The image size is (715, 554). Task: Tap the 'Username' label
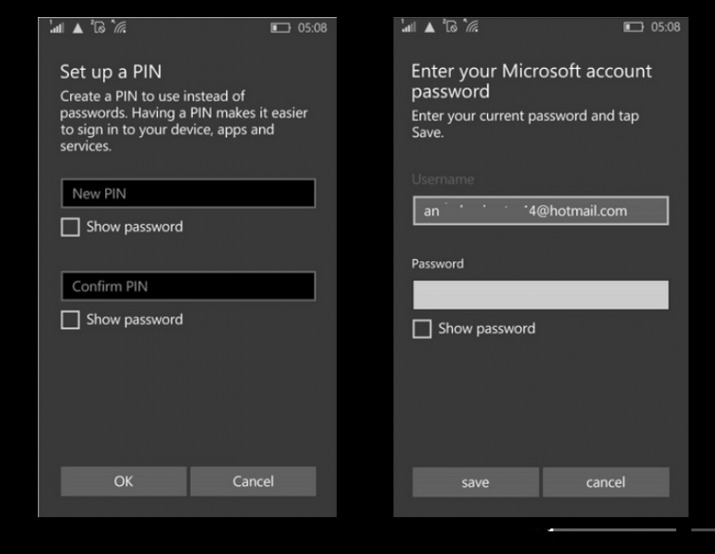click(443, 179)
